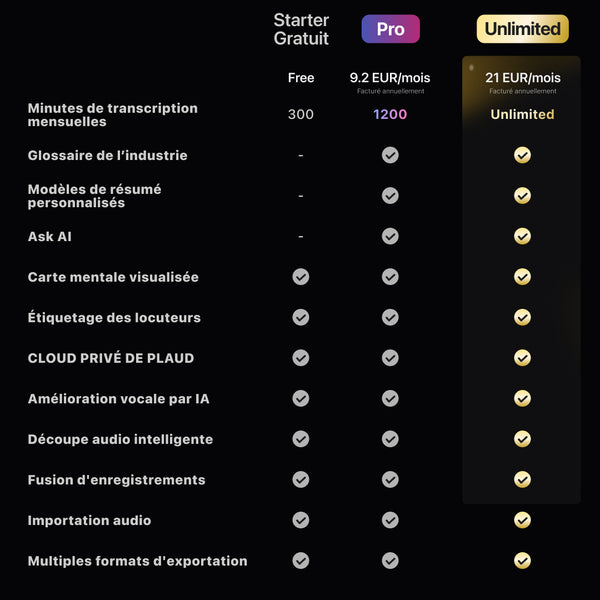The image size is (600, 600).
Task: Click the purple Pro plan badge
Action: click(390, 29)
